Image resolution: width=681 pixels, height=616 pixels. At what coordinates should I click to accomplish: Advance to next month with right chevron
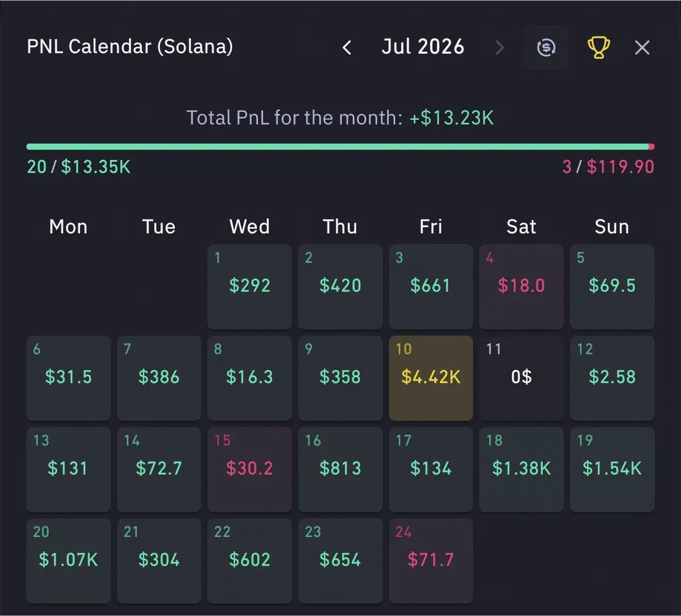pyautogui.click(x=499, y=48)
